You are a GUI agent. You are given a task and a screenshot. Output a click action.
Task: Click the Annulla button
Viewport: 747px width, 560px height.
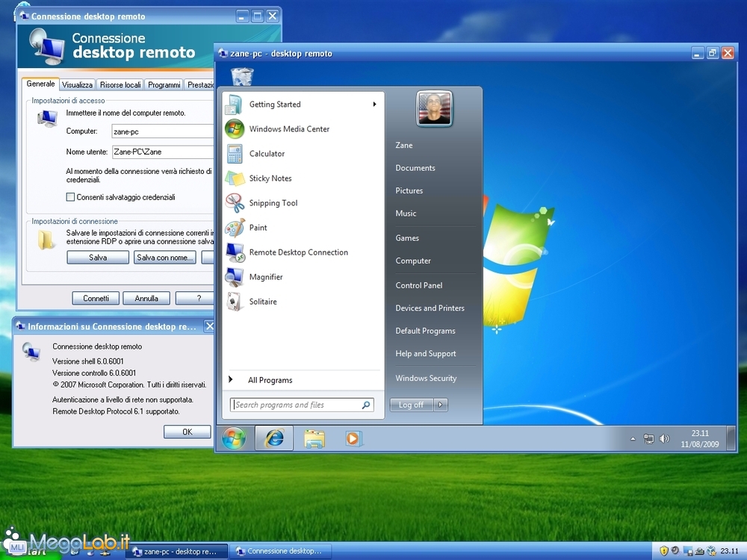pyautogui.click(x=146, y=298)
